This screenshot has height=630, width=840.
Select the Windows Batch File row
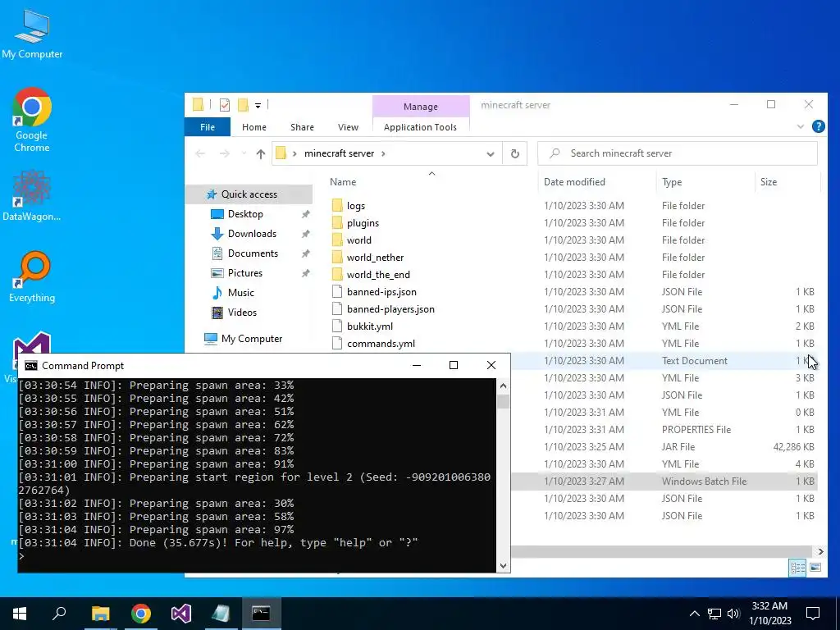point(664,481)
